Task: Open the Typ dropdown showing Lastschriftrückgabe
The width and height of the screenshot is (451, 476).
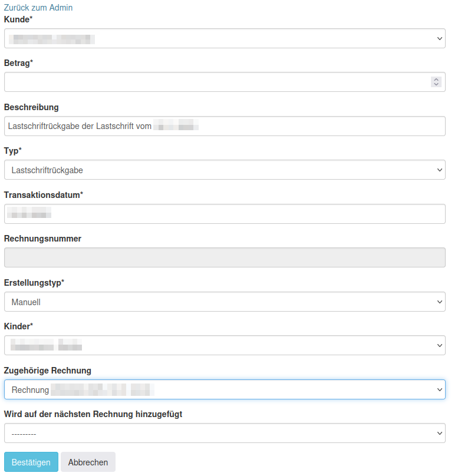Action: (224, 170)
